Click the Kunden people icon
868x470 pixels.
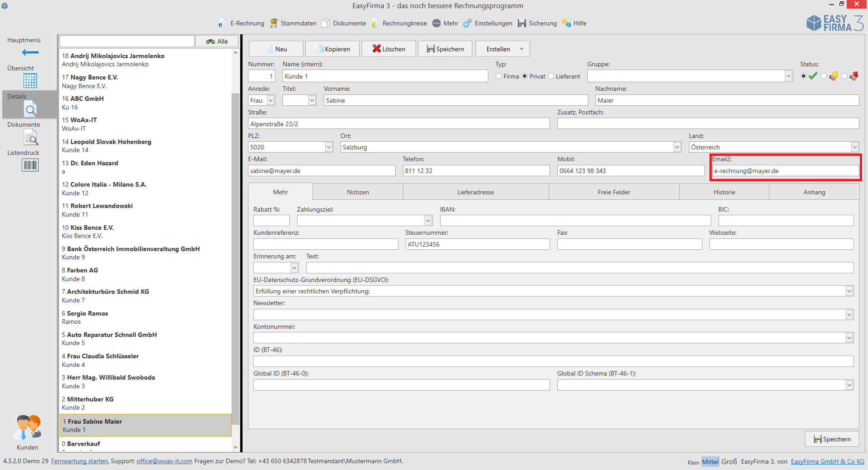coord(28,428)
